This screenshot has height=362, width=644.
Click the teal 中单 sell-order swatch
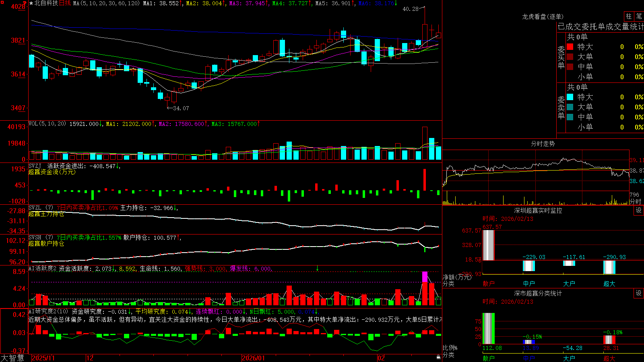[x=570, y=117]
